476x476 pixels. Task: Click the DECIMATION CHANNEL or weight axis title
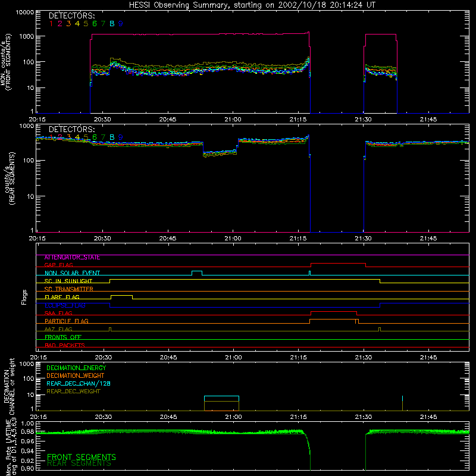coord(9,386)
